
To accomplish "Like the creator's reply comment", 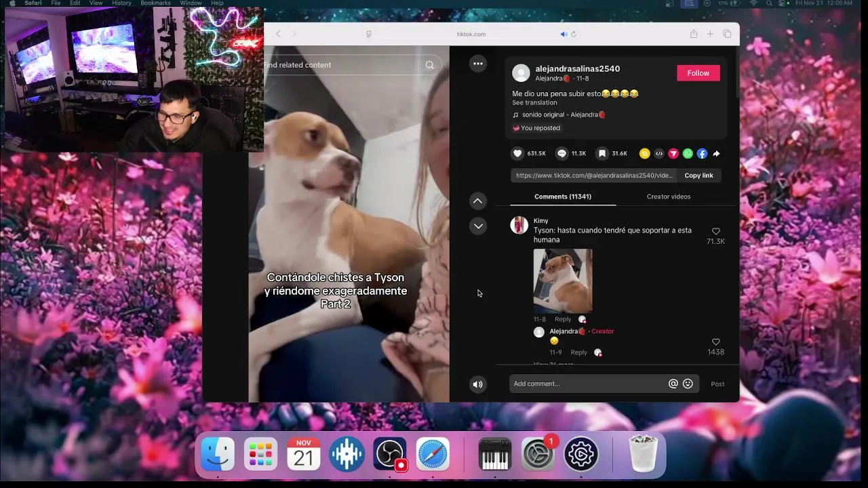I will tap(715, 342).
